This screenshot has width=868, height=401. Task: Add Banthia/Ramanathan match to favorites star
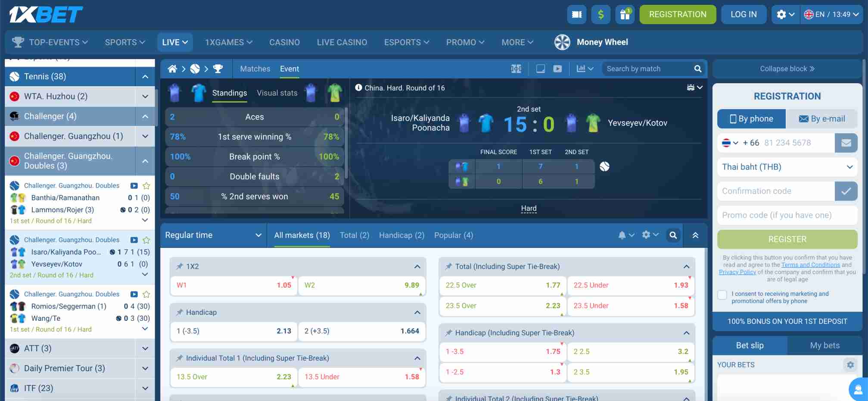pyautogui.click(x=146, y=186)
